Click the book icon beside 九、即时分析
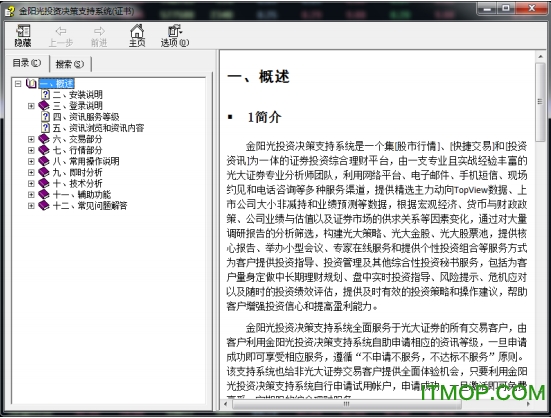 [x=44, y=172]
